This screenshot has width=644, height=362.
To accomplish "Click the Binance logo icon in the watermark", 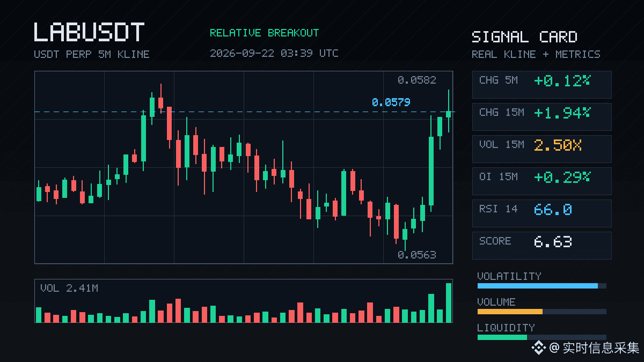I will point(538,348).
